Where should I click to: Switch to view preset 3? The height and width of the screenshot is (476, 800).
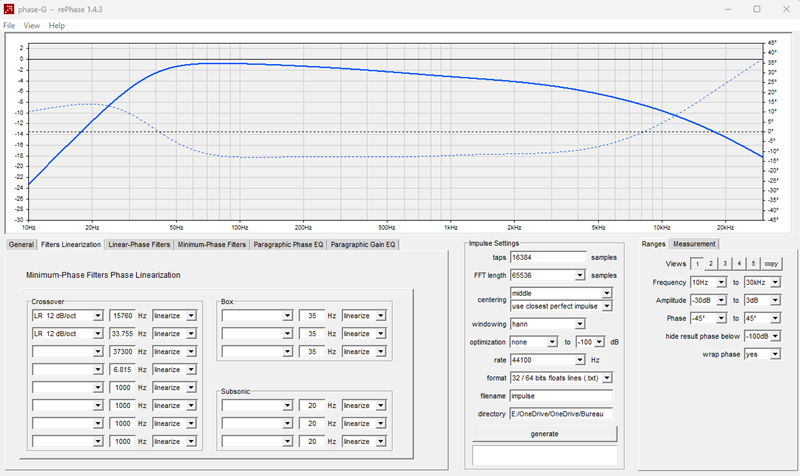[724, 264]
